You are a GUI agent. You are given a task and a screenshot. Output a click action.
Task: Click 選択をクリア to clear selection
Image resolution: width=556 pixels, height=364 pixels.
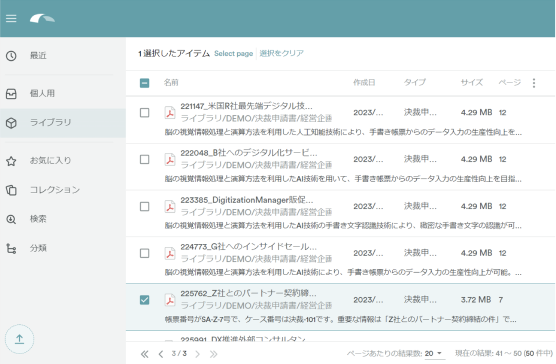pos(282,54)
